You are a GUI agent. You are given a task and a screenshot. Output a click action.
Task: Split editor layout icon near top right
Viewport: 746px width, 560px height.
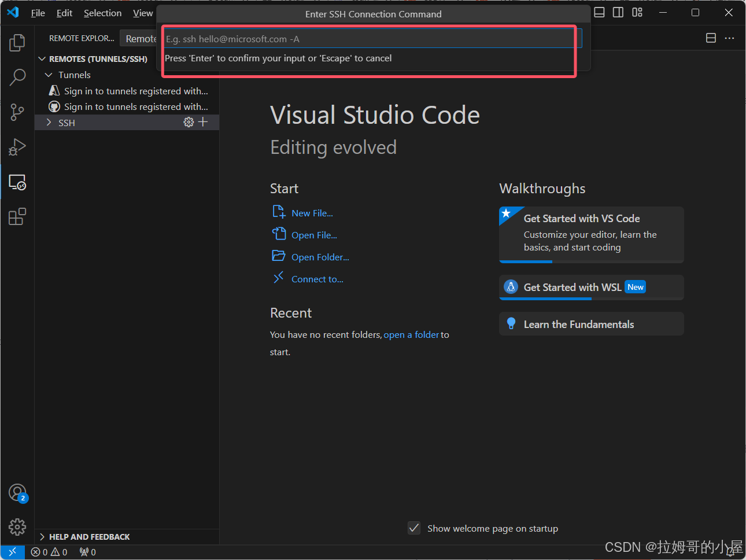711,38
